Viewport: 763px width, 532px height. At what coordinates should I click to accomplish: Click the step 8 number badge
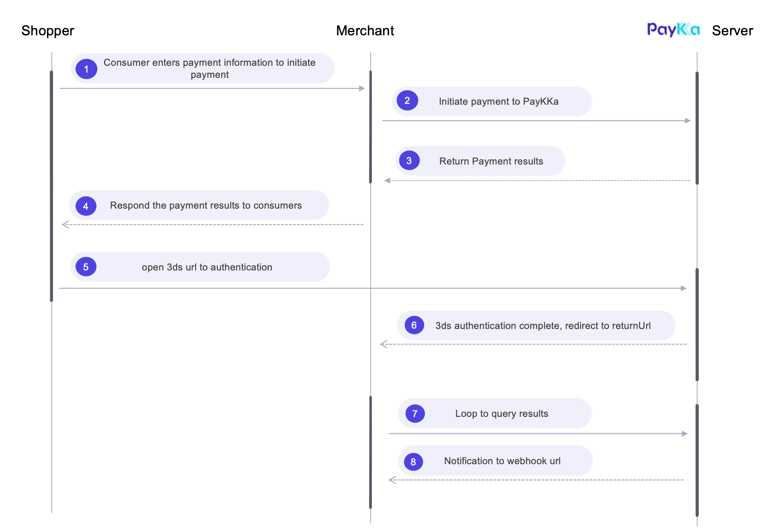click(413, 462)
